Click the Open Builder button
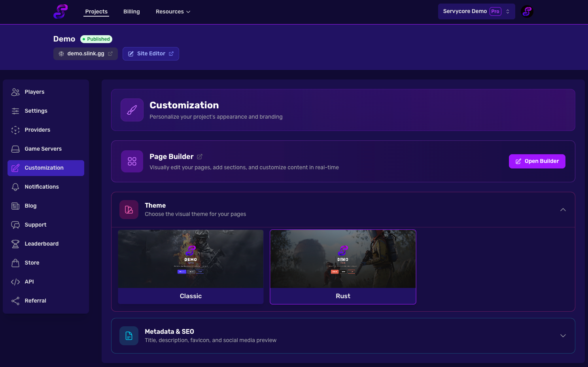The height and width of the screenshot is (367, 588). click(537, 161)
